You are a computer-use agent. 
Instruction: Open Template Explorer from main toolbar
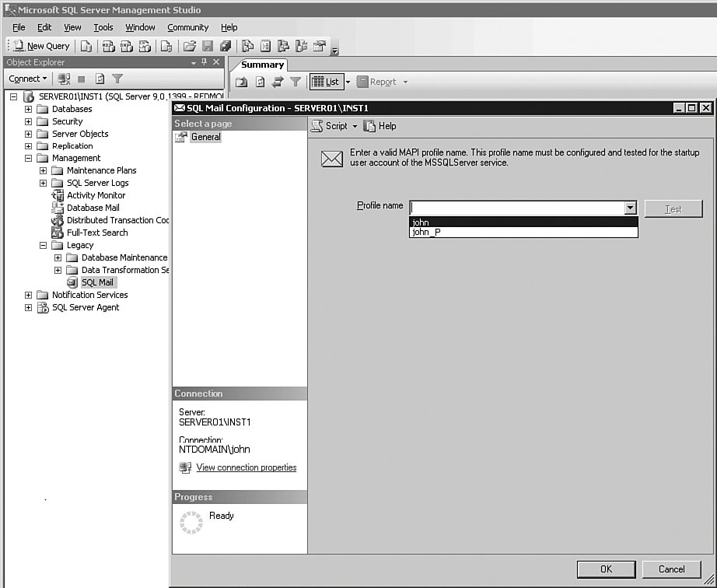(x=301, y=46)
